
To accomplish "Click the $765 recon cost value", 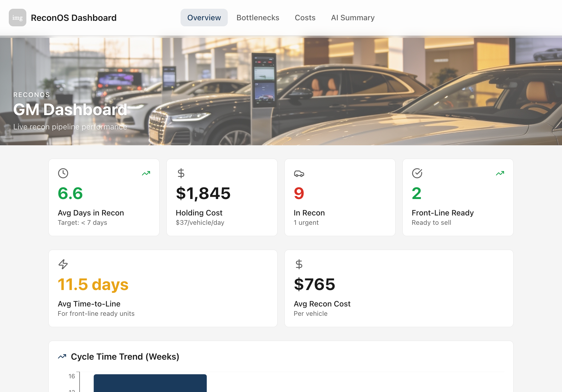I will click(x=314, y=284).
